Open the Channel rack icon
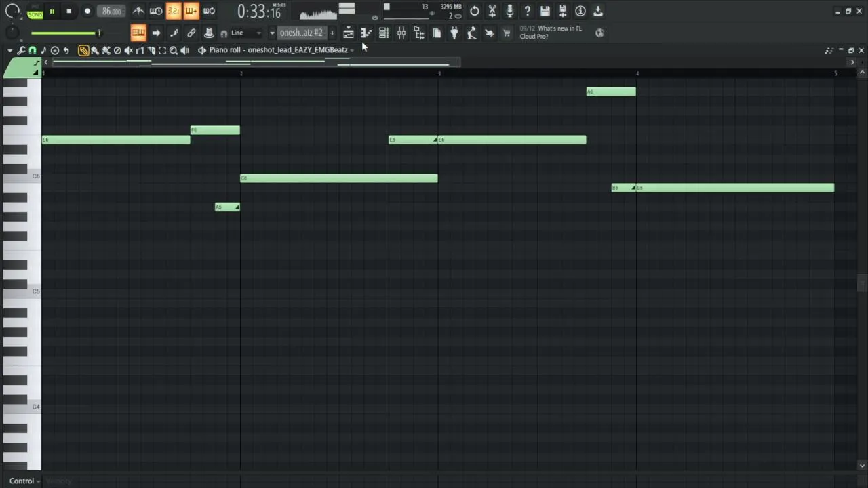This screenshot has height=488, width=868. (x=383, y=33)
